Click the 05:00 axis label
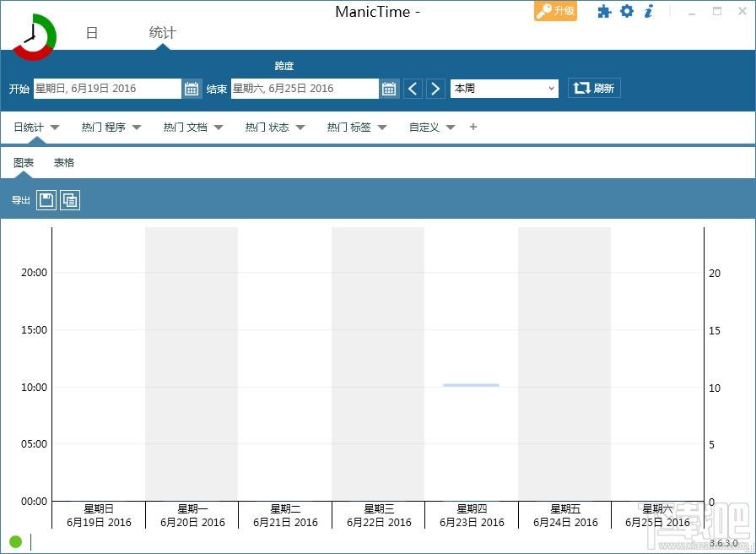 [35, 444]
